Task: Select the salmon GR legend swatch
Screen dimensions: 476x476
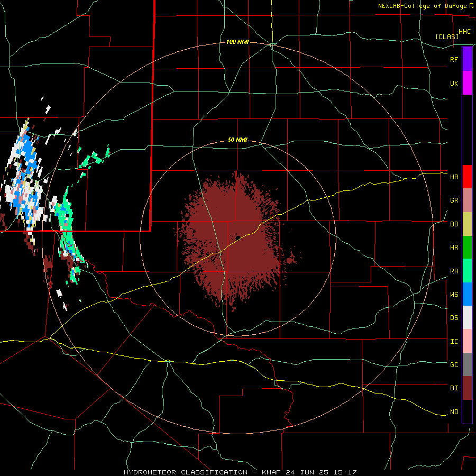Action: (467, 200)
